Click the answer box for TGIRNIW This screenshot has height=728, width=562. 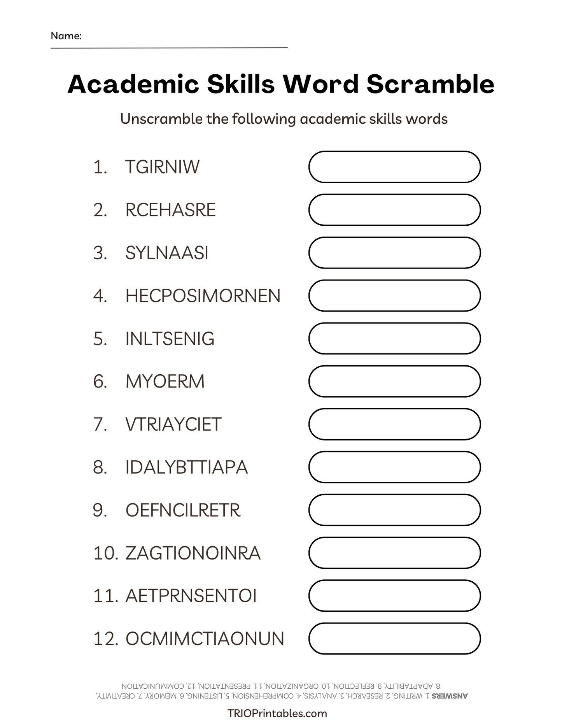click(394, 167)
